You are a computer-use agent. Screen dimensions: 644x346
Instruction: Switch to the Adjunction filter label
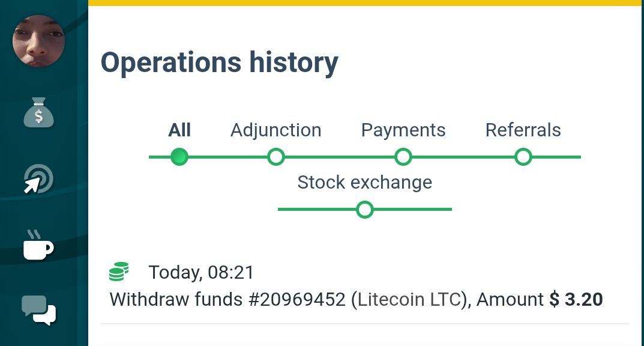tap(275, 130)
